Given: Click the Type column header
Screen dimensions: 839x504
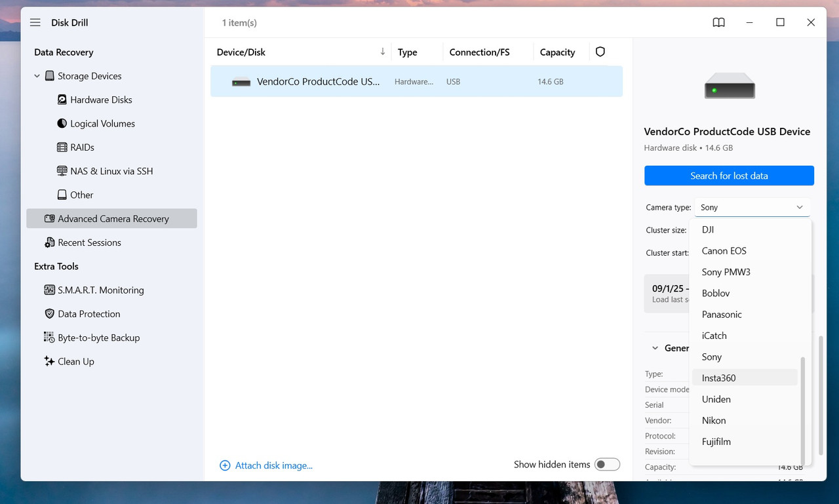Looking at the screenshot, I should tap(407, 52).
